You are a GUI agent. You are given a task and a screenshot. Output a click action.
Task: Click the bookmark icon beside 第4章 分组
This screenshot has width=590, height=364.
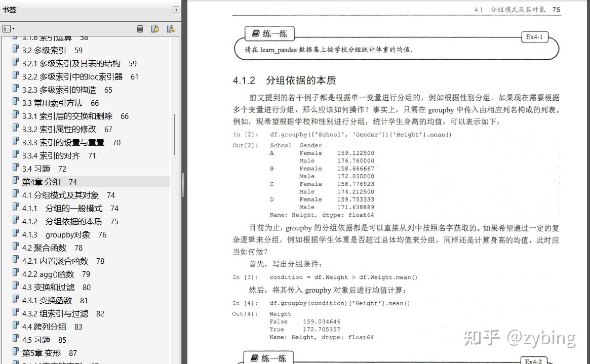(14, 181)
